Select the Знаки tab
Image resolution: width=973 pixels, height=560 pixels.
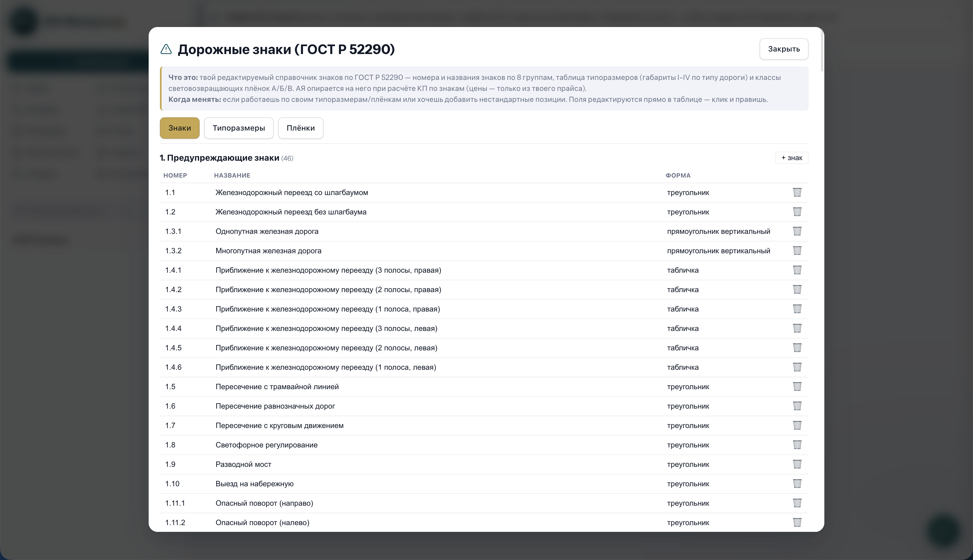click(x=180, y=128)
